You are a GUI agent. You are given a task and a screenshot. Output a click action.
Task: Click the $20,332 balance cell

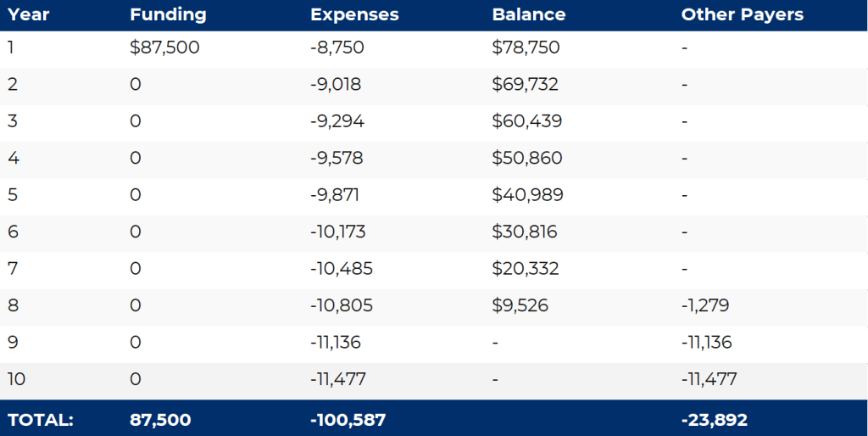click(x=526, y=269)
